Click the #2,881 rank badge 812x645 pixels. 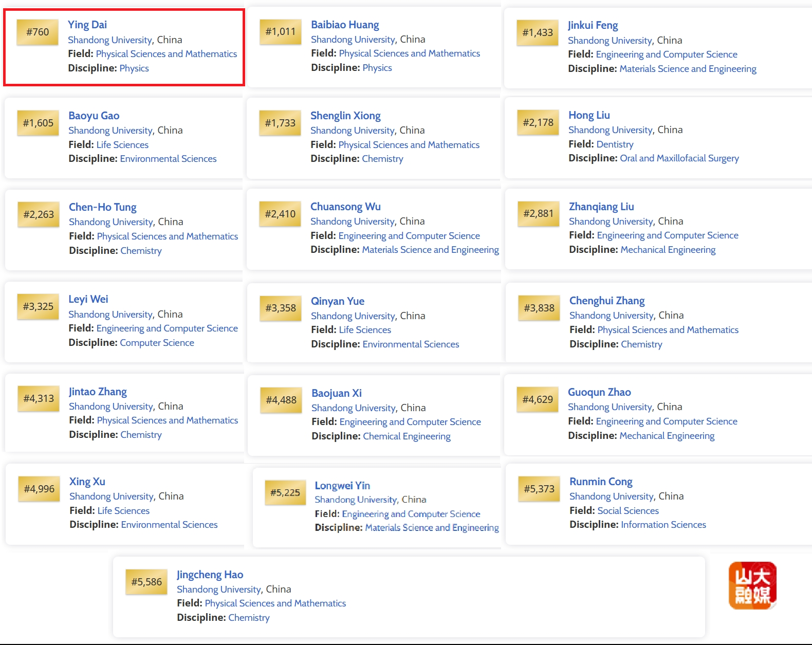[539, 214]
